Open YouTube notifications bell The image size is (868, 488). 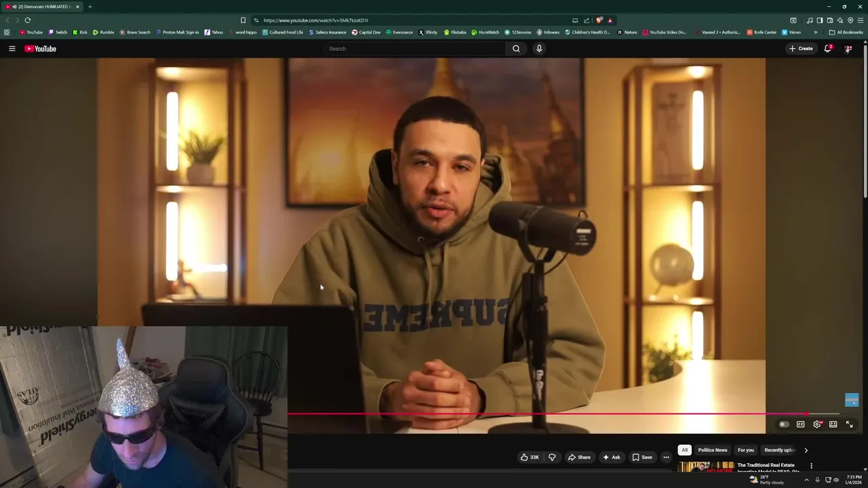pyautogui.click(x=828, y=49)
